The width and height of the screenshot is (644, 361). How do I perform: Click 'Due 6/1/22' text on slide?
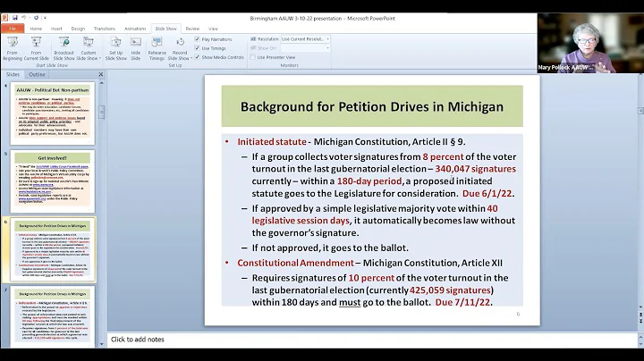[x=487, y=194]
